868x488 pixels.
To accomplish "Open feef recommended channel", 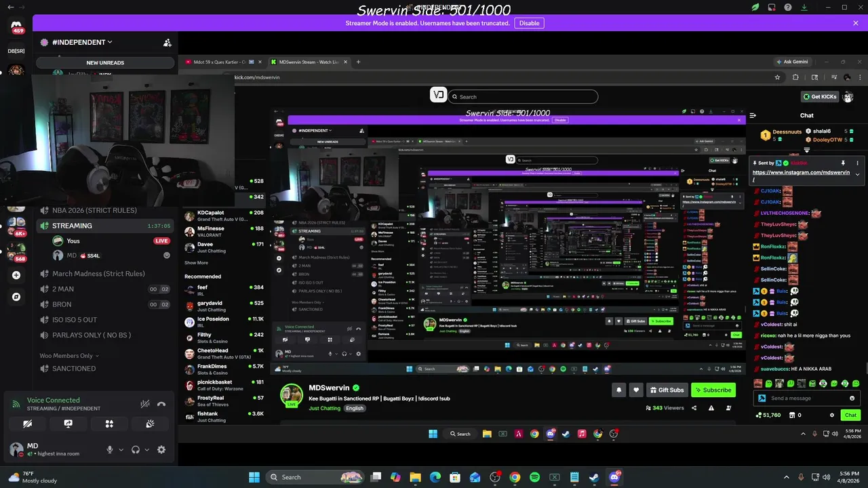I will [x=224, y=289].
